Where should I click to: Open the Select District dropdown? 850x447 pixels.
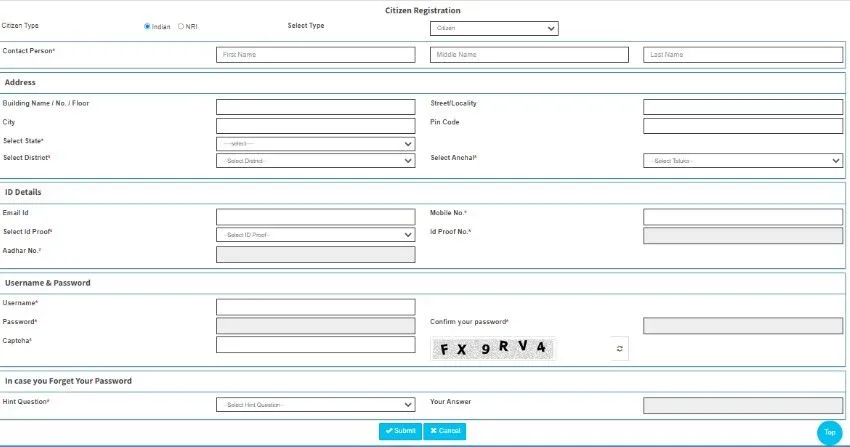tap(315, 160)
